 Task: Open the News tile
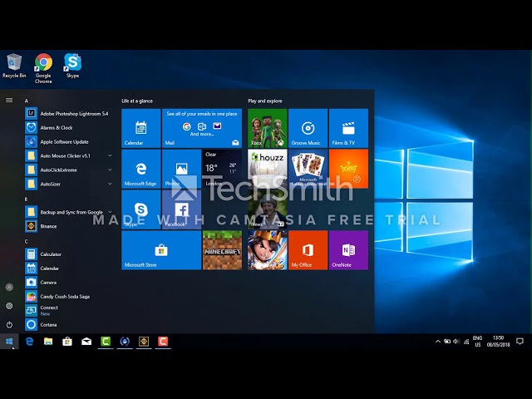tap(268, 209)
